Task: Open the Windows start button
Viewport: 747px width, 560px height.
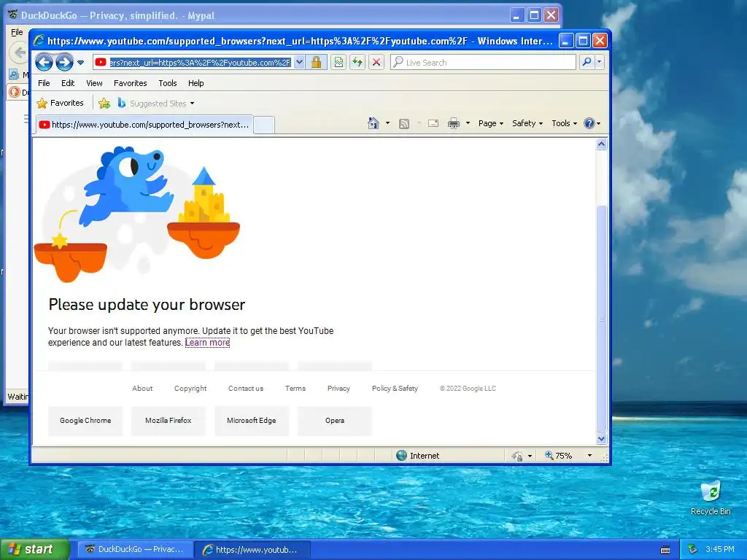Action: point(34,549)
